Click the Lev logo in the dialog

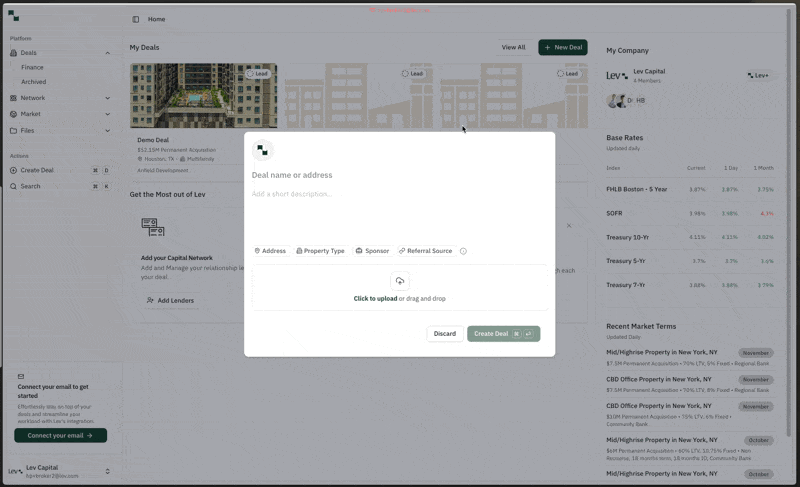coord(262,150)
